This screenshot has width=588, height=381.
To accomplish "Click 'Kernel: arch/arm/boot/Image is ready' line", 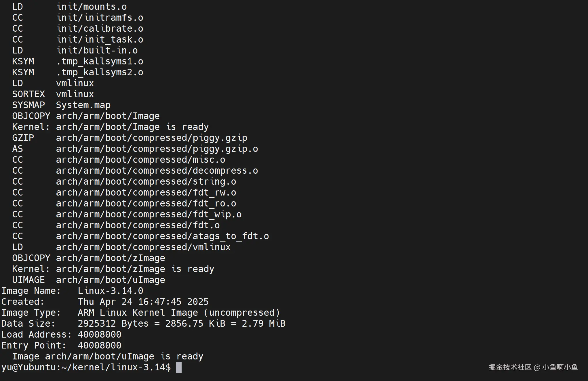I will (111, 127).
